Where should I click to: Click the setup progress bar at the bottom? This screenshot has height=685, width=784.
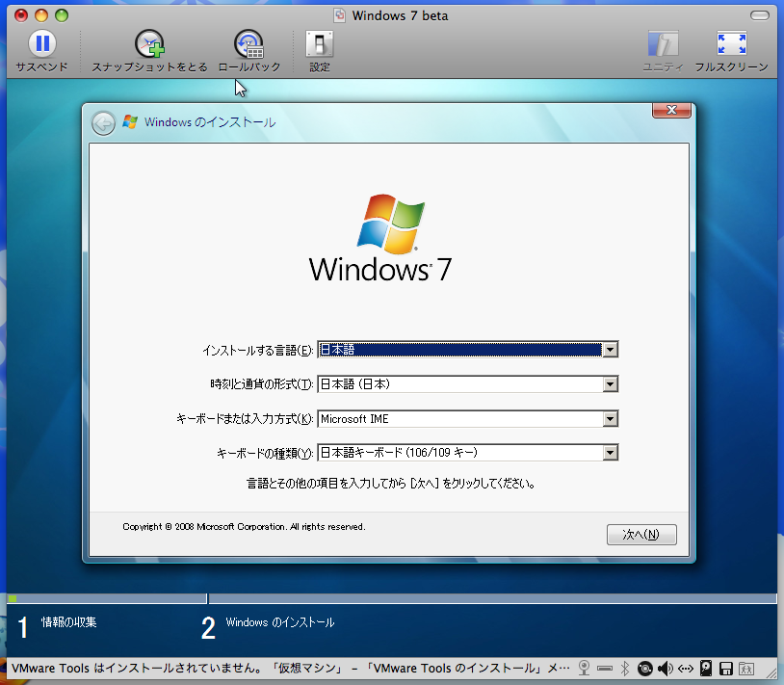coord(391,598)
